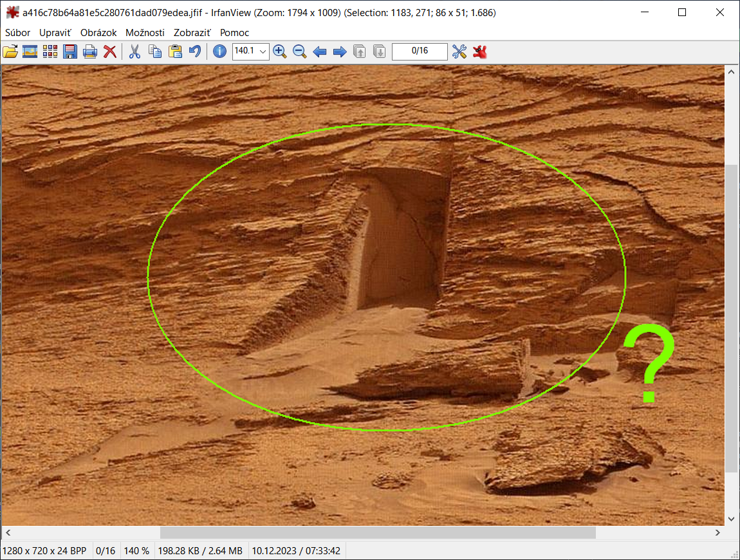Save the image with the floppy disk icon
This screenshot has height=560, width=740.
tap(70, 51)
